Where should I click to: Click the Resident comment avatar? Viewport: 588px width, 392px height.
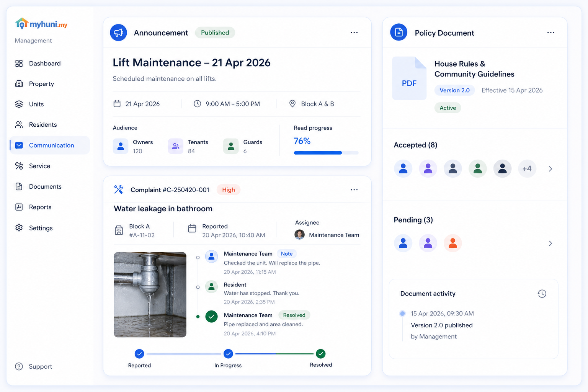211,286
